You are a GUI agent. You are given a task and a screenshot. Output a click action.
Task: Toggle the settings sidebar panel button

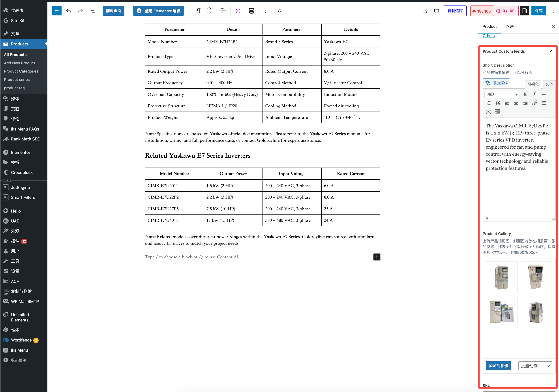[524, 11]
